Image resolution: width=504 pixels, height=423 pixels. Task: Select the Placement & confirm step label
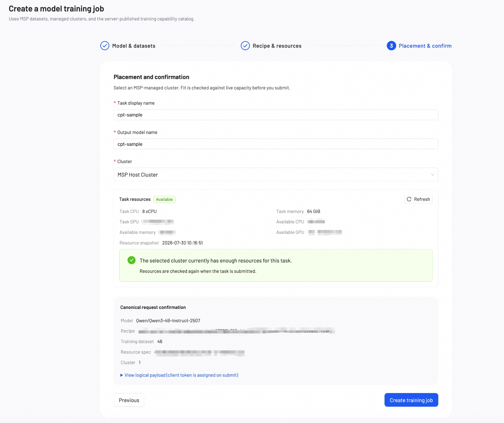point(425,46)
